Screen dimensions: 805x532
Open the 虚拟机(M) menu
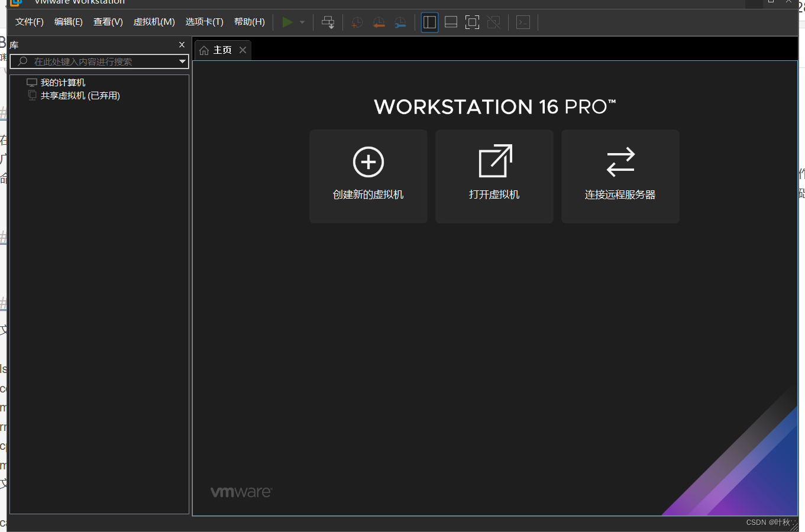click(x=154, y=22)
